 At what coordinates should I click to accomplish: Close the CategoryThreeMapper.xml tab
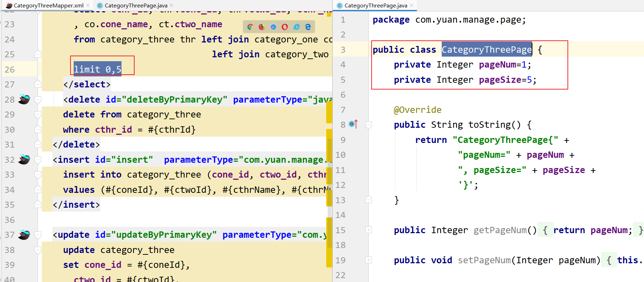tap(88, 5)
